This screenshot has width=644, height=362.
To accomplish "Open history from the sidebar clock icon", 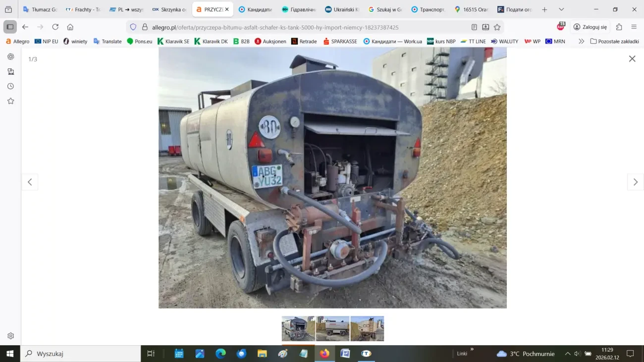I will click(10, 86).
